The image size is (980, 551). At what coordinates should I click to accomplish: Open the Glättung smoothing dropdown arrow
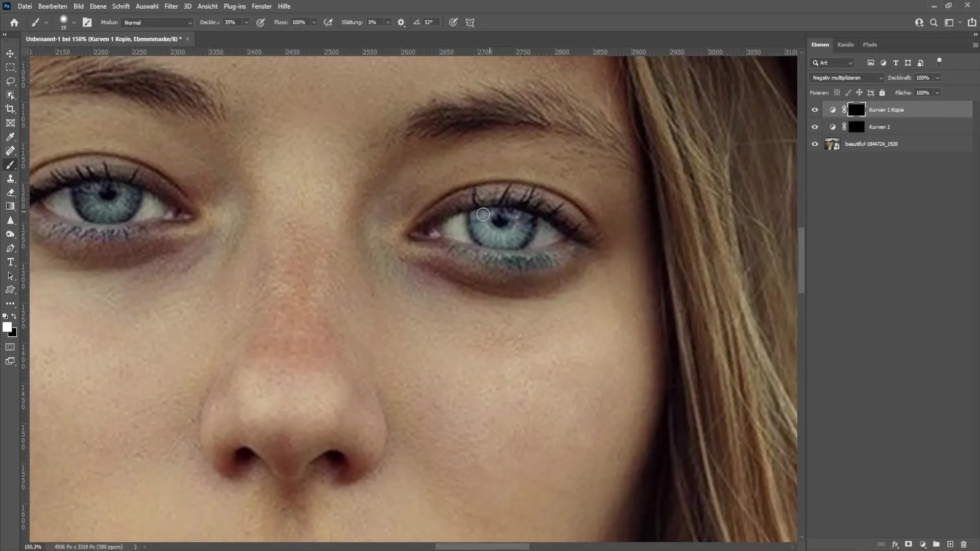click(388, 22)
